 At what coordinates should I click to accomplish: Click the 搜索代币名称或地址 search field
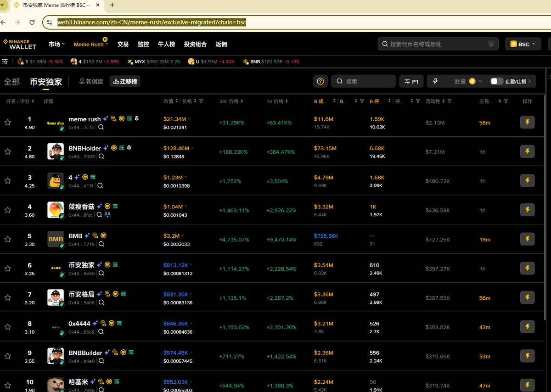(x=436, y=44)
